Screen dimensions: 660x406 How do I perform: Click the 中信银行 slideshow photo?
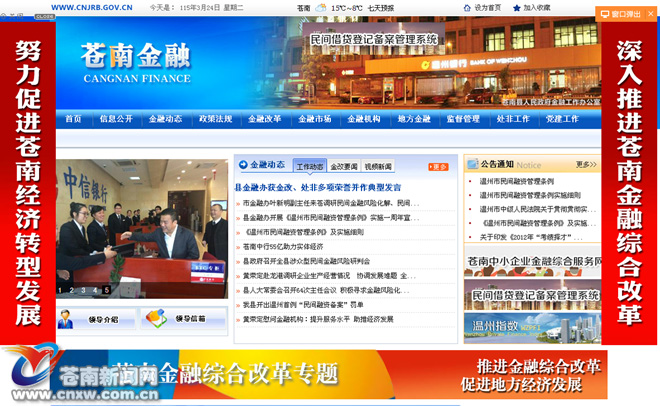(142, 228)
